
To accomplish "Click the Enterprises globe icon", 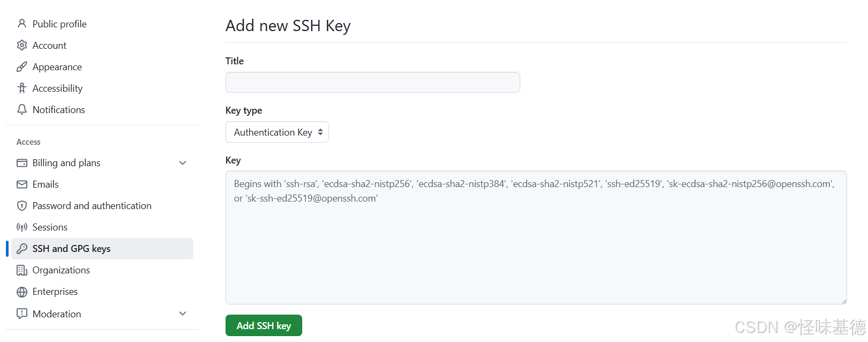I will (x=21, y=291).
